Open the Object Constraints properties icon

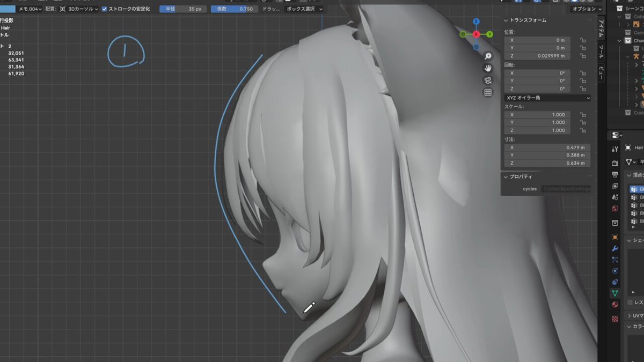coord(615,282)
